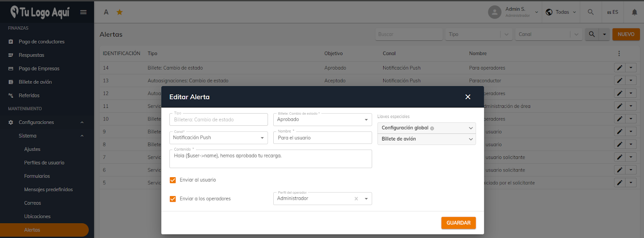Image resolution: width=644 pixels, height=238 pixels.
Task: Click the search button in Alertas filters
Action: (x=592, y=34)
